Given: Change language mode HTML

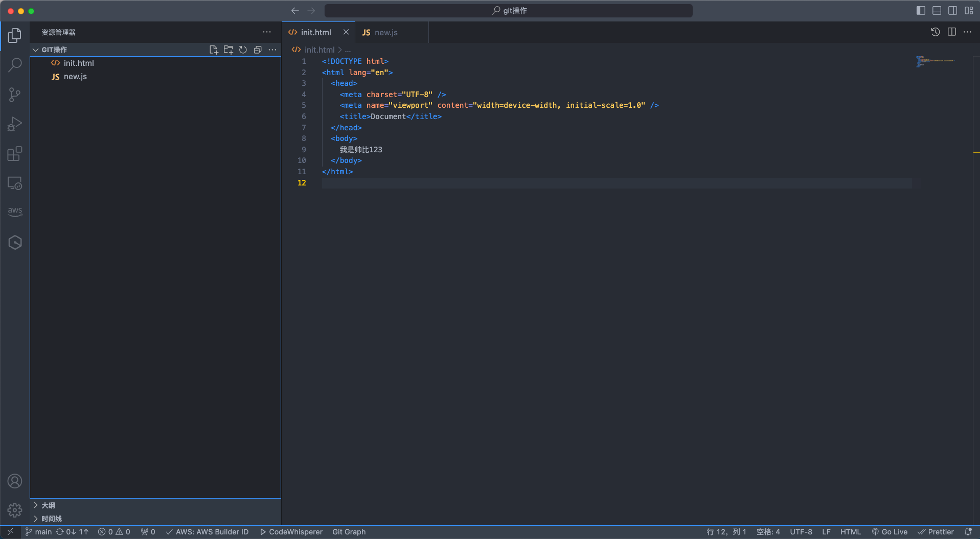Looking at the screenshot, I should pyautogui.click(x=851, y=532).
